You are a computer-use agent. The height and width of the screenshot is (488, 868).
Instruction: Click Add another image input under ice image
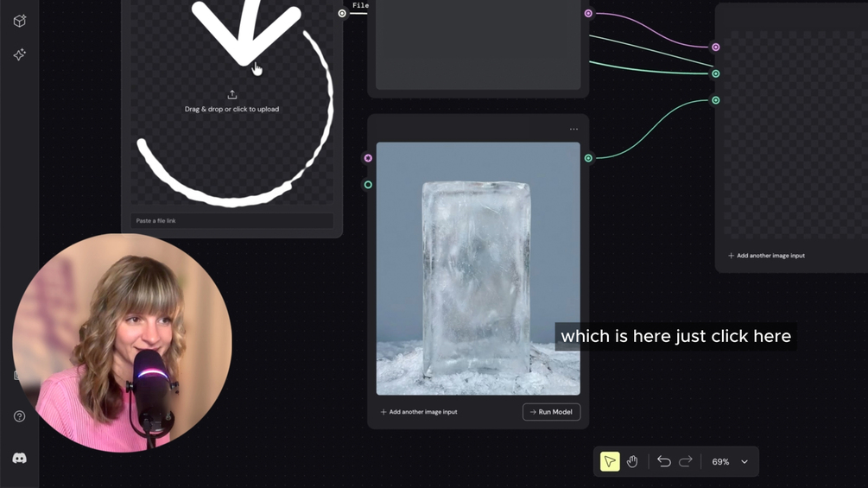tap(419, 412)
